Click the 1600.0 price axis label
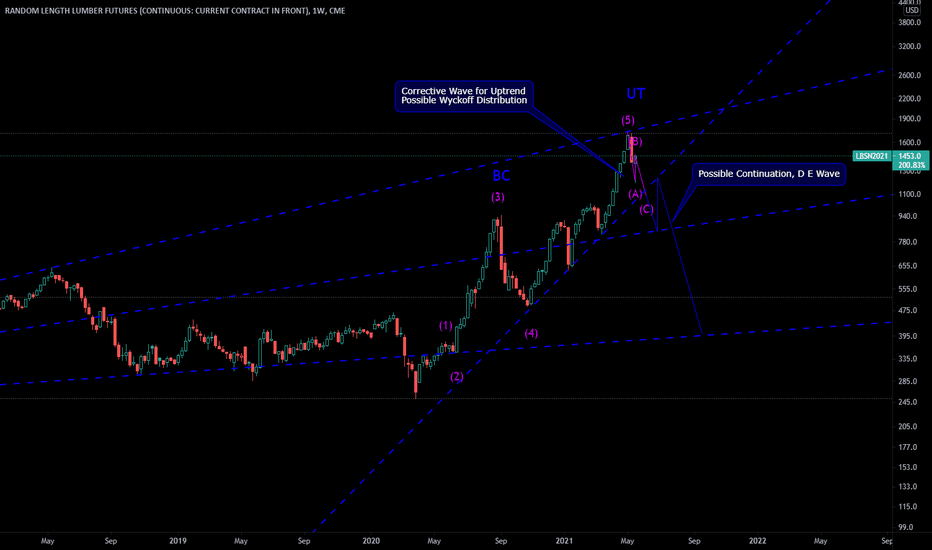 (910, 143)
